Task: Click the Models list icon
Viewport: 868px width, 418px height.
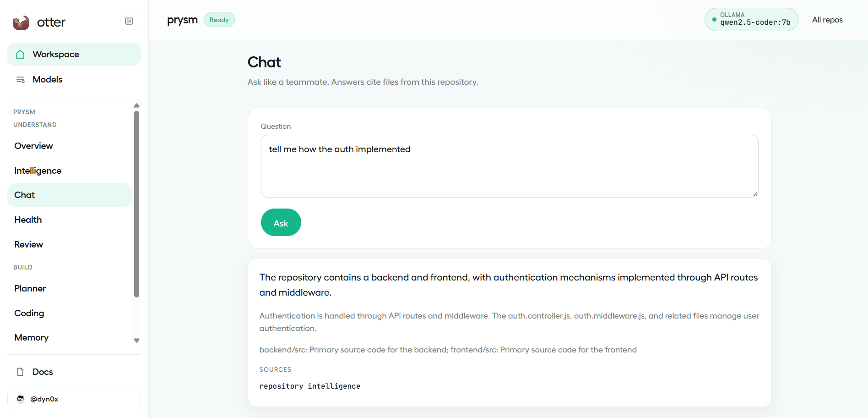Action: coord(20,80)
